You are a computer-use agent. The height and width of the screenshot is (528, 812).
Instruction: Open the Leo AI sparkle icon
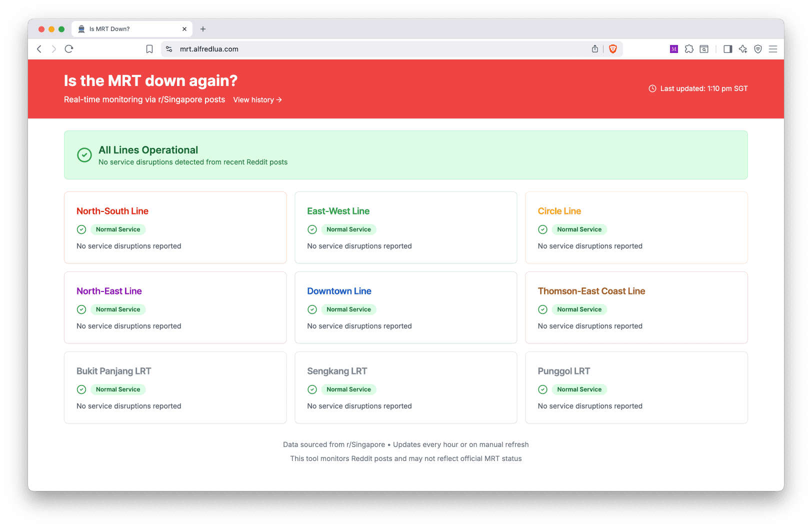tap(743, 49)
